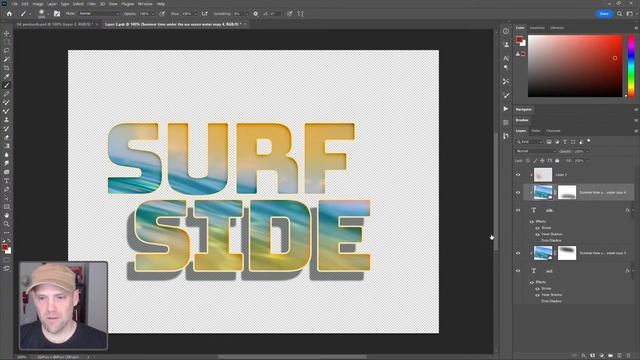Select the Move tool
This screenshot has width=640, height=360.
pos(7,33)
